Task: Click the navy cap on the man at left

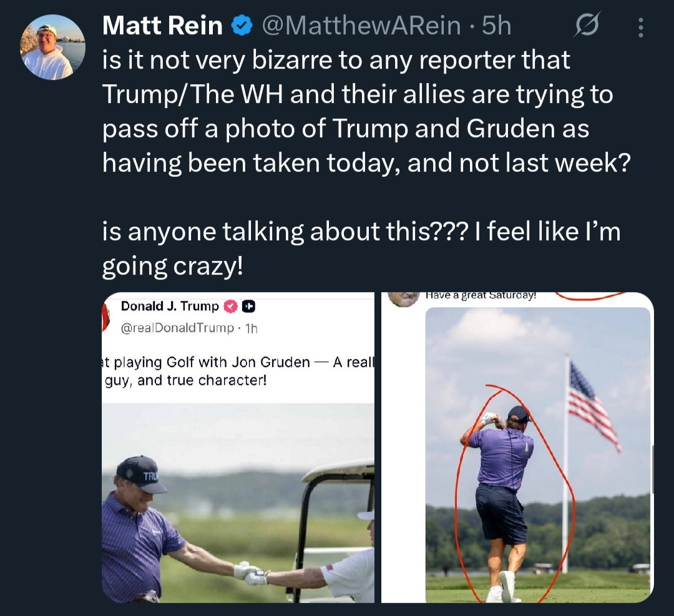Action: (x=141, y=474)
